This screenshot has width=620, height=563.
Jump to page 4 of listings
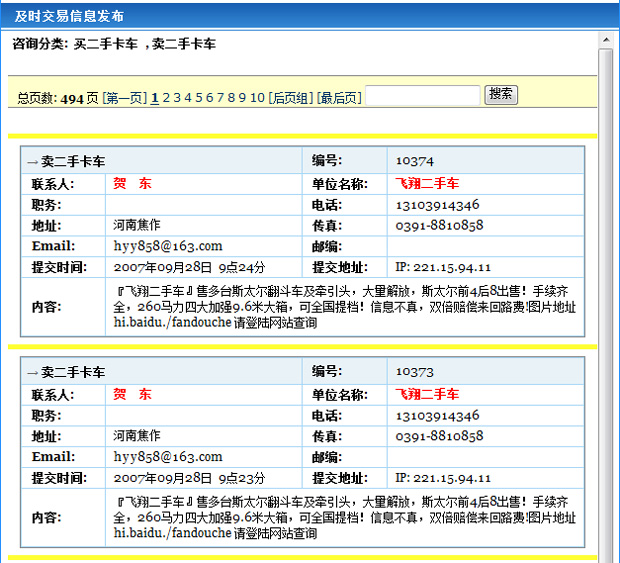188,98
